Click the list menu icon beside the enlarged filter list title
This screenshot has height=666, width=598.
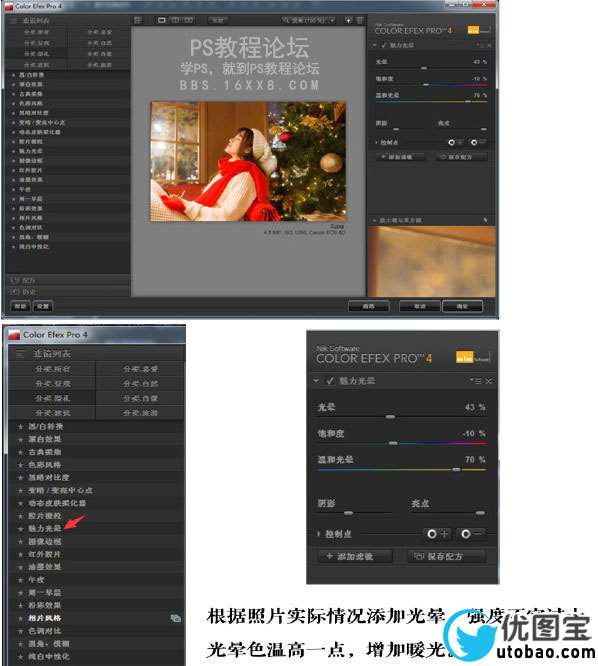pyautogui.click(x=20, y=353)
